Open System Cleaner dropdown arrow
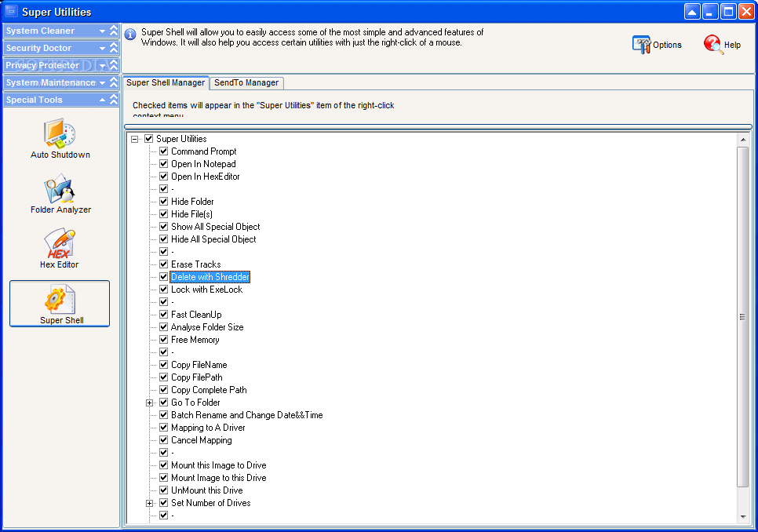This screenshot has width=758, height=532. point(102,31)
